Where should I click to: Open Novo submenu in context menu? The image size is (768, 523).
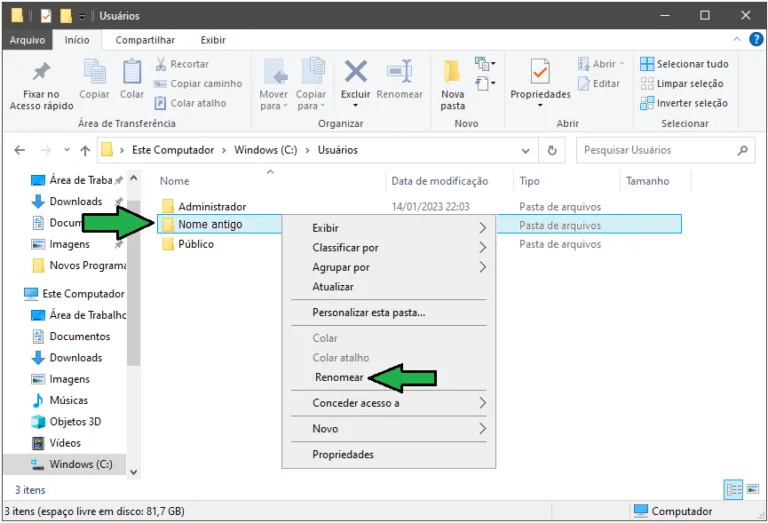pyautogui.click(x=389, y=429)
